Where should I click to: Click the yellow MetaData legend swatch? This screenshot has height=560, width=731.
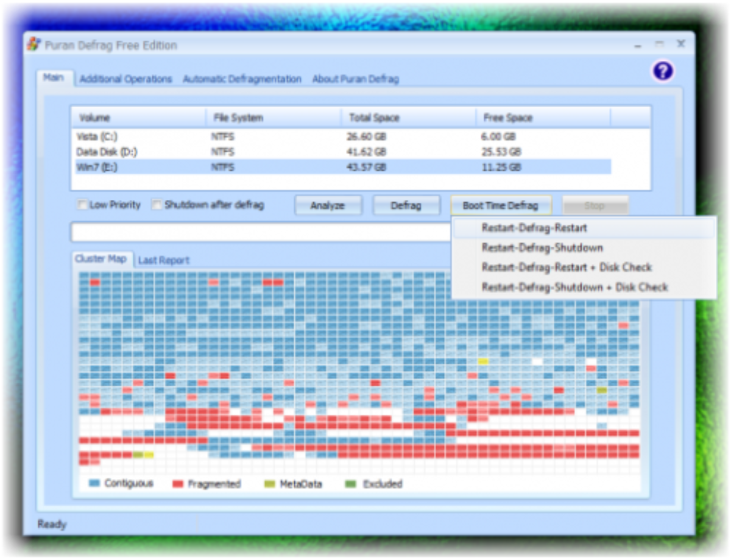(x=269, y=484)
